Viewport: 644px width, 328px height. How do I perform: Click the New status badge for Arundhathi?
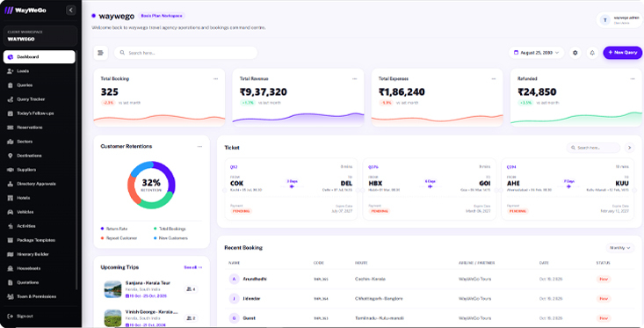604,279
